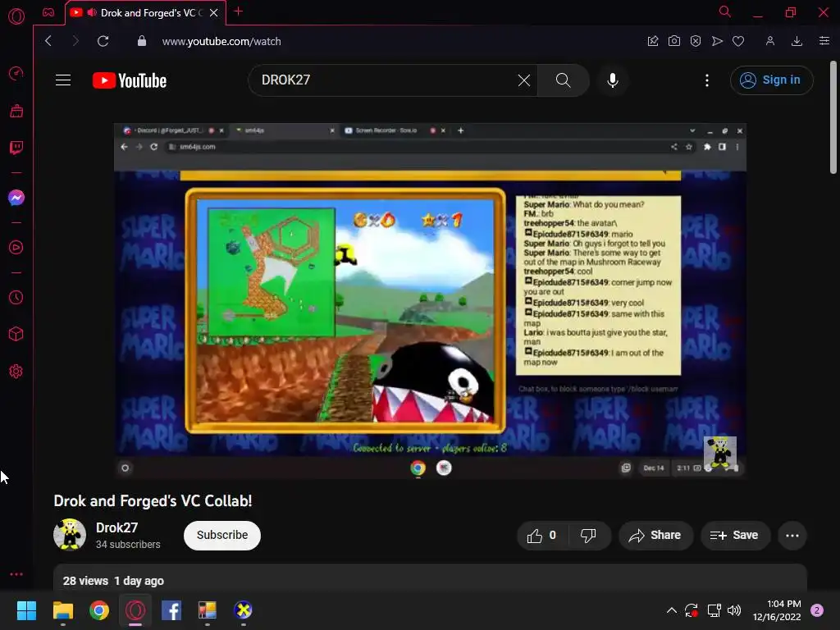Screen dimensions: 840x630
Task: Take a snapshot with the camera icon
Action: 674,41
